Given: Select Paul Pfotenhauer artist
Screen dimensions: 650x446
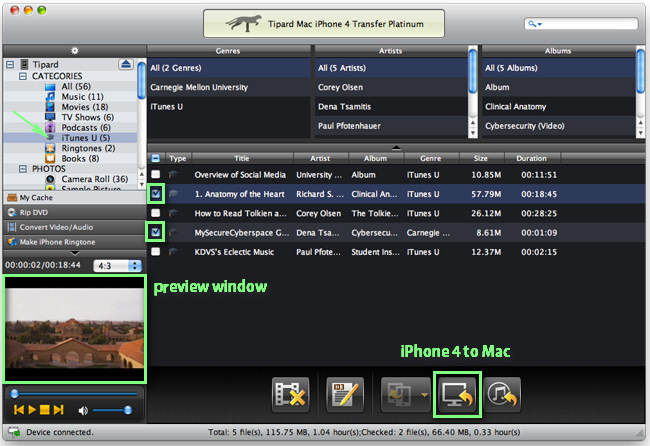Looking at the screenshot, I should [x=391, y=126].
